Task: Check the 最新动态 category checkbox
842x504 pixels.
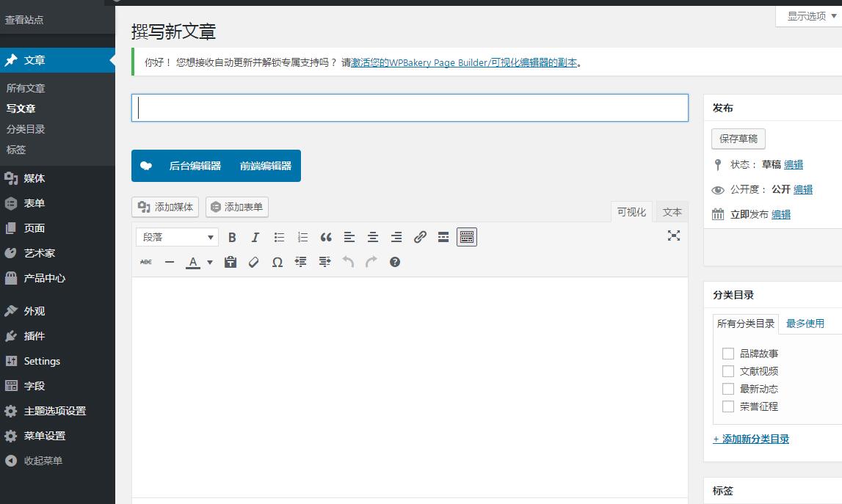Action: point(728,389)
